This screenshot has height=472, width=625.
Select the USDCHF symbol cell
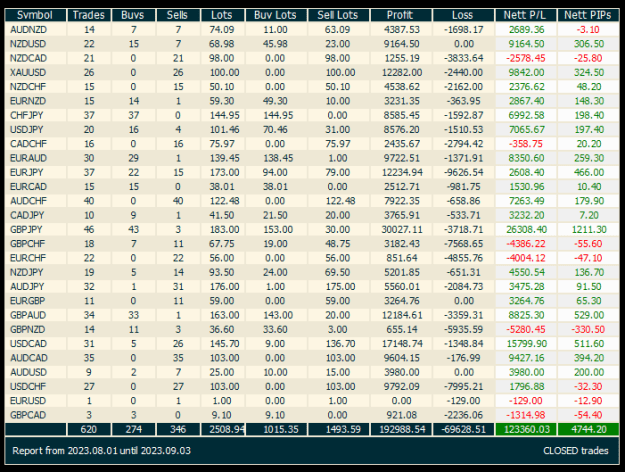click(35, 387)
